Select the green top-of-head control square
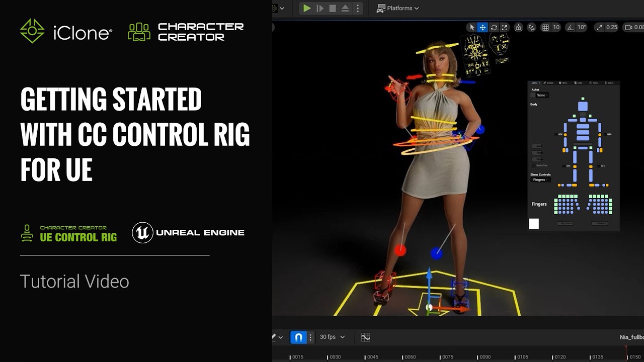 tap(583, 99)
